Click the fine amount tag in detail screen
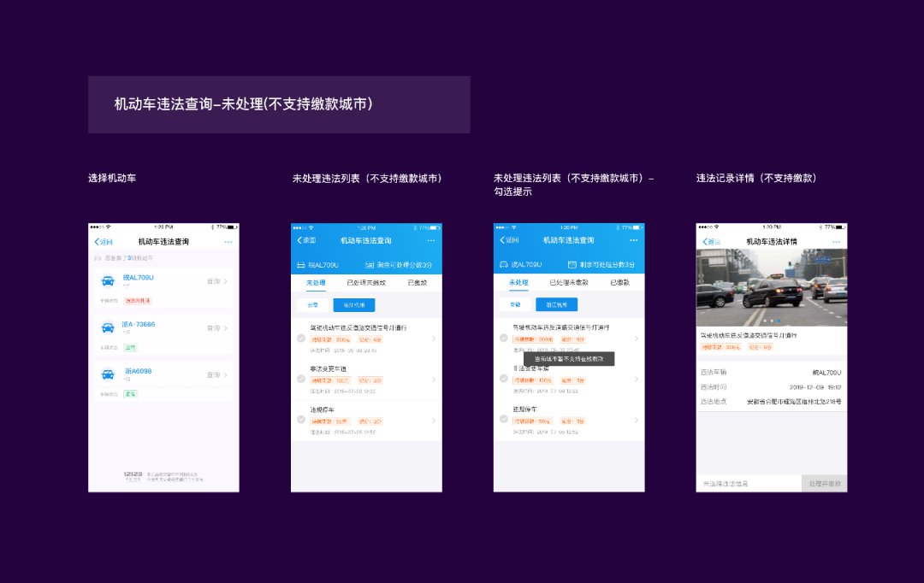Image resolution: width=924 pixels, height=583 pixels. click(x=721, y=347)
